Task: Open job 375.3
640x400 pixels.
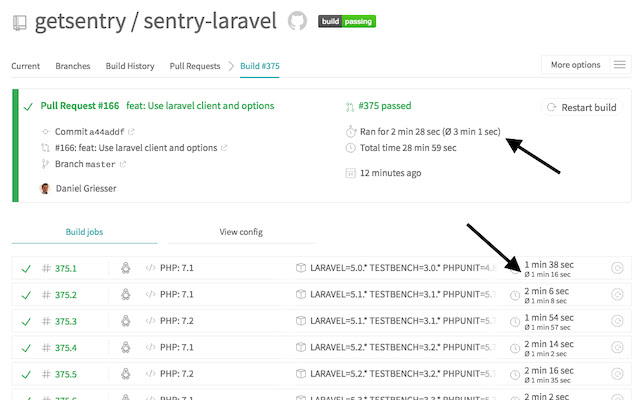Action: pyautogui.click(x=66, y=321)
